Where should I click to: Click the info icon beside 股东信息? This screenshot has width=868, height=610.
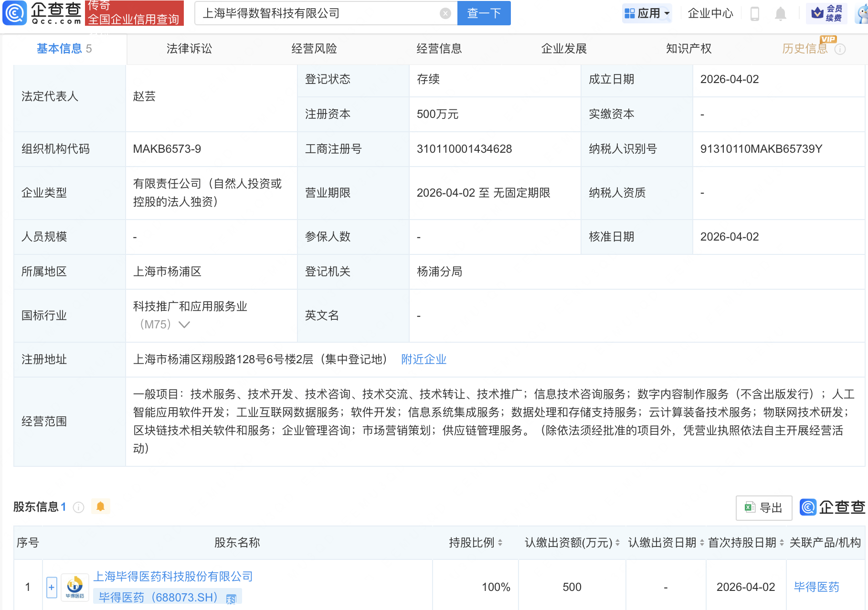click(x=78, y=507)
